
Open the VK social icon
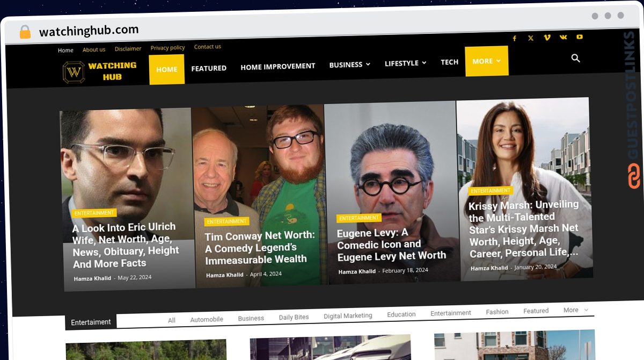coord(563,37)
